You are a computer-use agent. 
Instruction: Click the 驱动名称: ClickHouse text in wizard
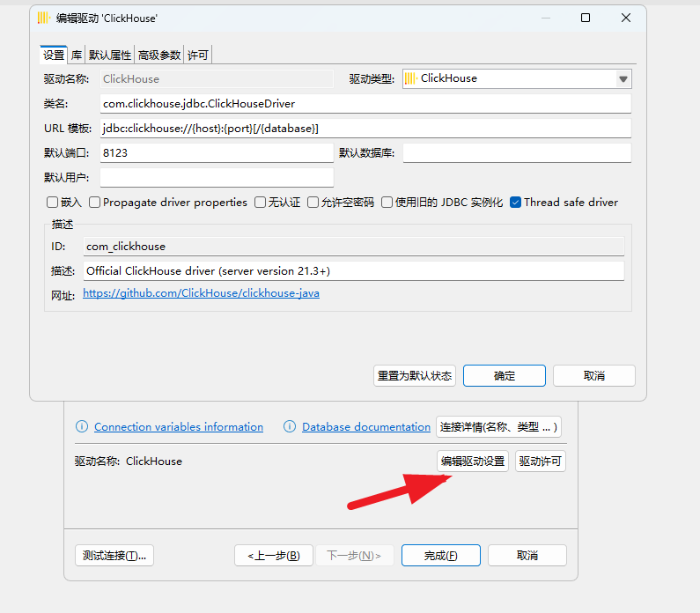(129, 462)
